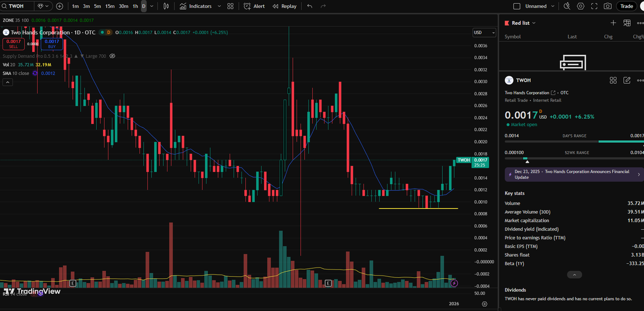
Task: Open the candlestick chart type selector
Action: coord(166,6)
